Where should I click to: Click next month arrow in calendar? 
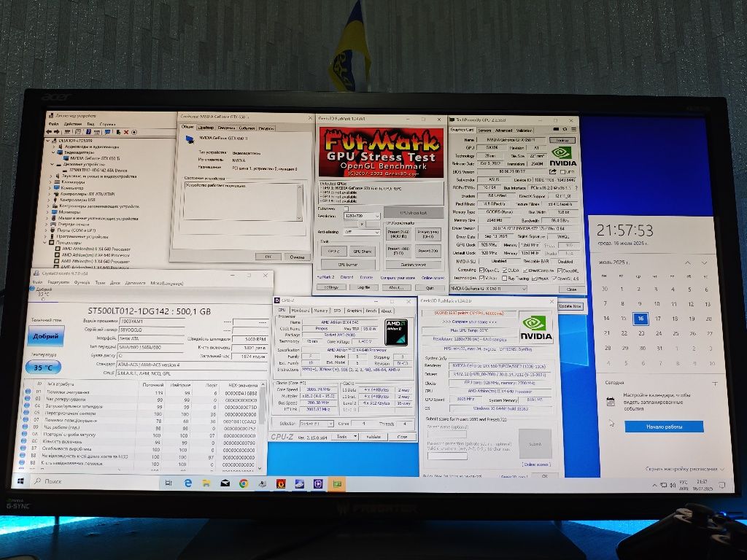(x=704, y=262)
